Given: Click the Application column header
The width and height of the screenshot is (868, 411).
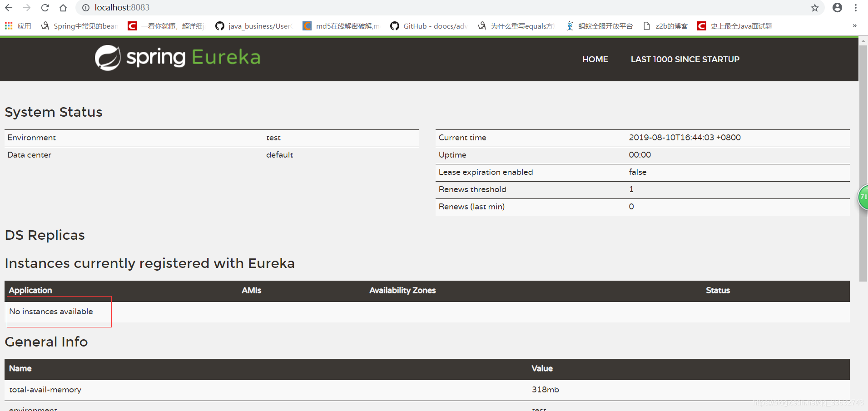Looking at the screenshot, I should click(30, 290).
